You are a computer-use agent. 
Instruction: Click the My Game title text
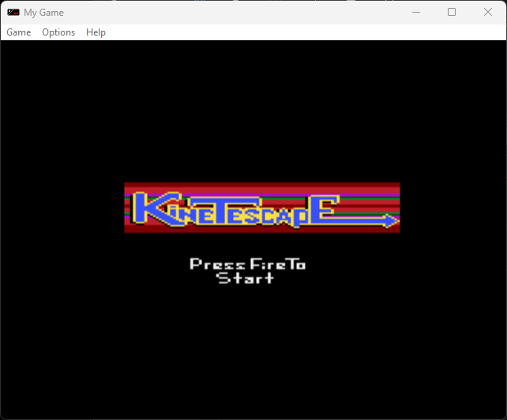click(x=44, y=13)
